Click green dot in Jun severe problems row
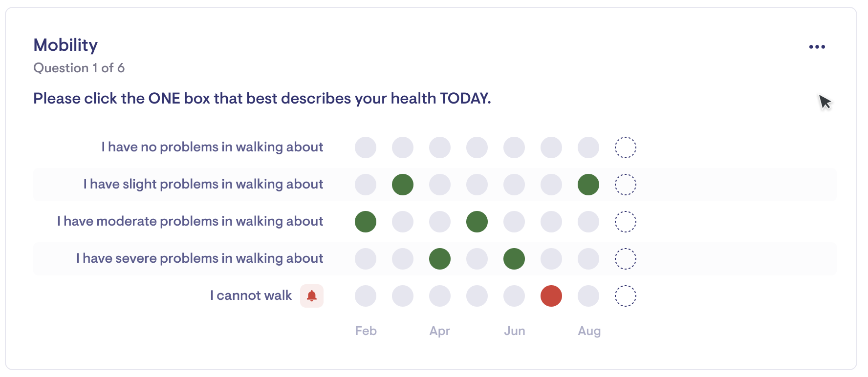Viewport: 868px width, 377px height. [514, 259]
